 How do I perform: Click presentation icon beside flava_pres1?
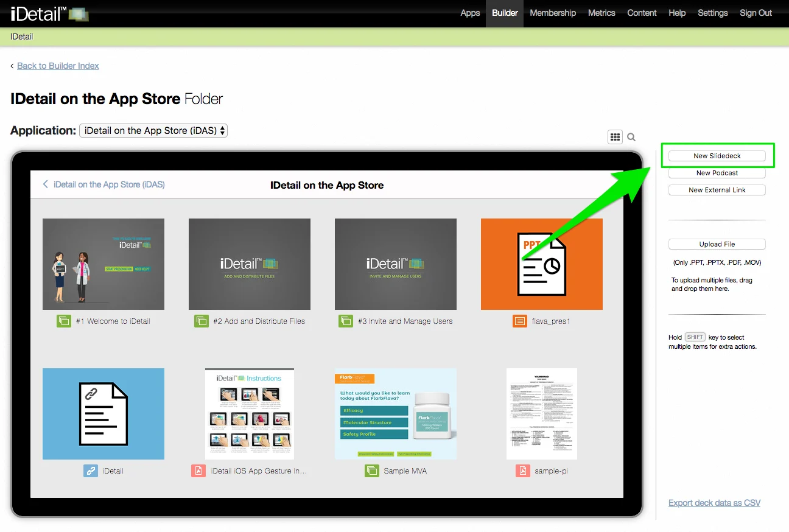tap(520, 321)
